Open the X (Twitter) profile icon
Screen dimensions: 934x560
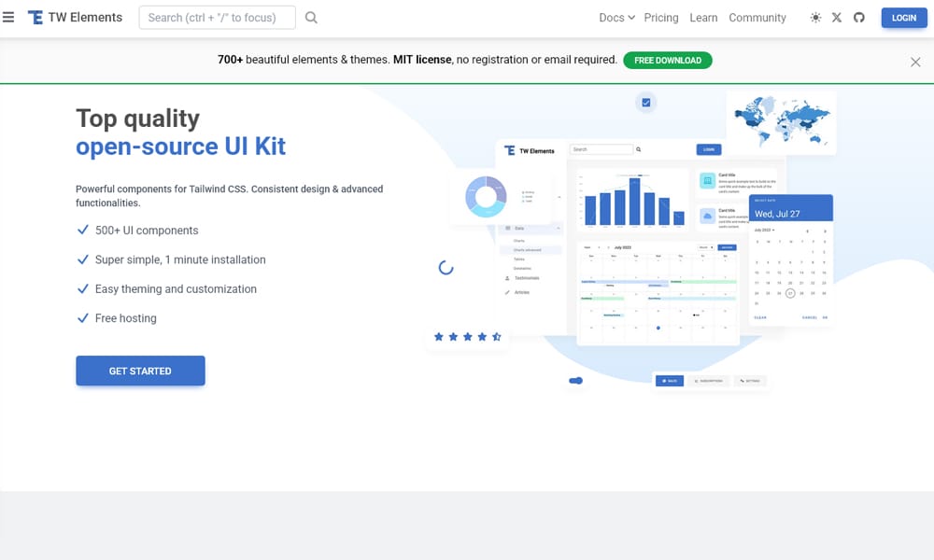(x=837, y=17)
